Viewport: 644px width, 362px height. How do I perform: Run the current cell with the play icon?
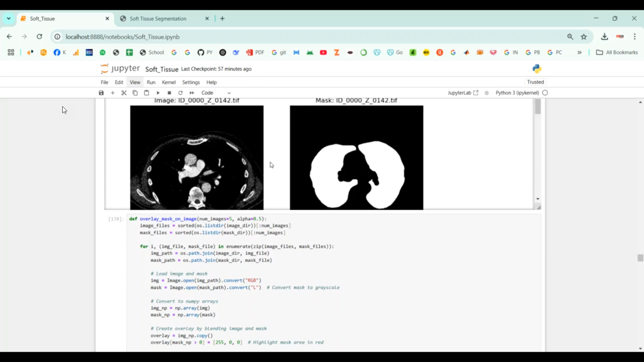tap(158, 93)
